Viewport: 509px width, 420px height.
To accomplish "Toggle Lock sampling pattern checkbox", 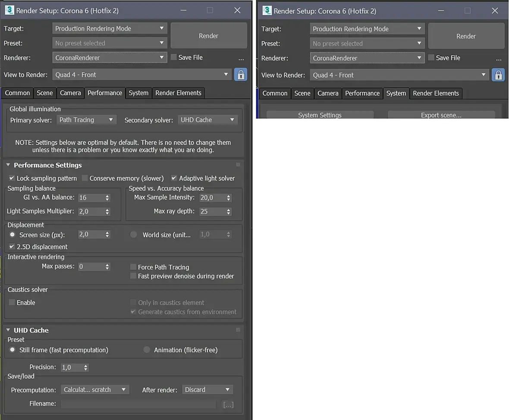I will coord(12,178).
